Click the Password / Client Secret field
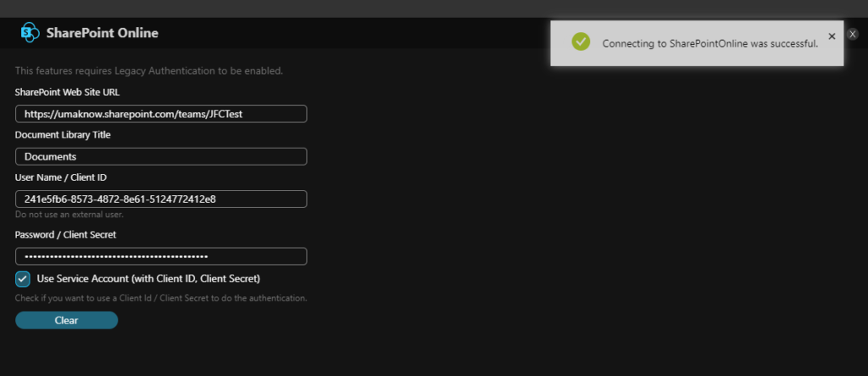The height and width of the screenshot is (376, 868). tap(161, 256)
